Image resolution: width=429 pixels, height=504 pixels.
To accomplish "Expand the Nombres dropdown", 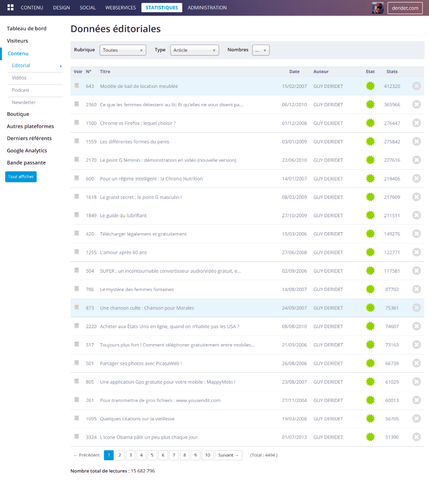I will coord(261,50).
